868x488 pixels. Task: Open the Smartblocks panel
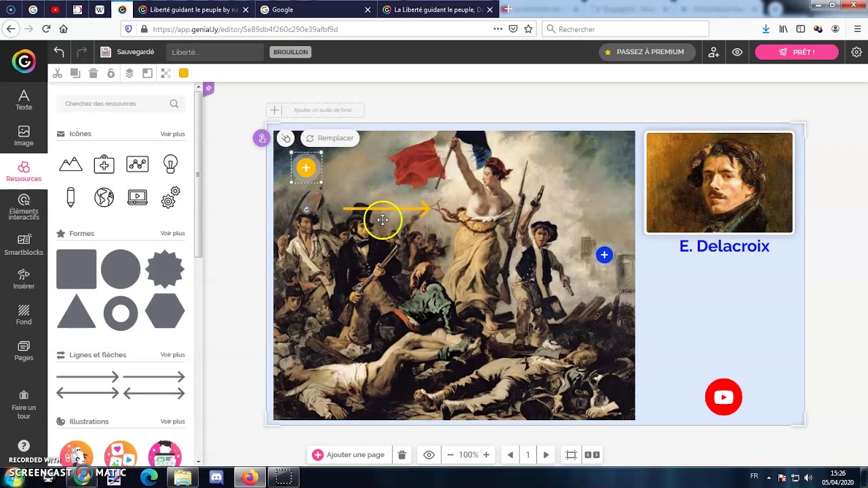pyautogui.click(x=24, y=245)
